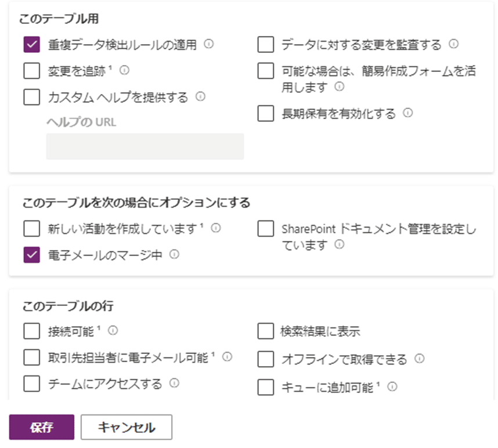
Task: Tick SharePoint ドキュメント管理 checkbox
Action: pyautogui.click(x=266, y=229)
